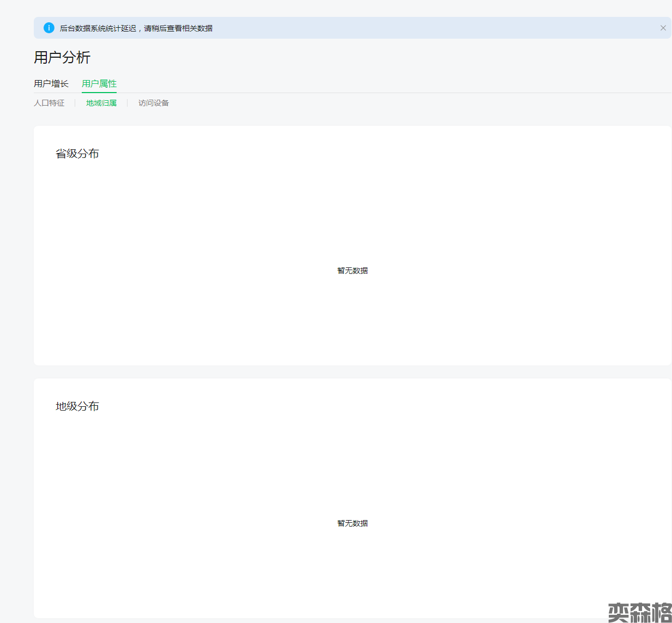This screenshot has width=672, height=623.
Task: Click the 奕森格 watermark logo
Action: (639, 612)
